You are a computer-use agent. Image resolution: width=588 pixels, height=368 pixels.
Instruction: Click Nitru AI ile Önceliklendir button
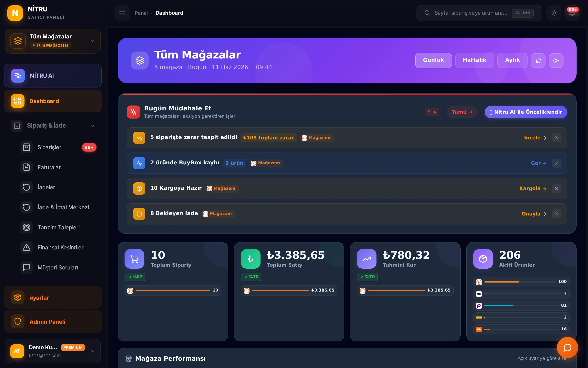tap(526, 112)
